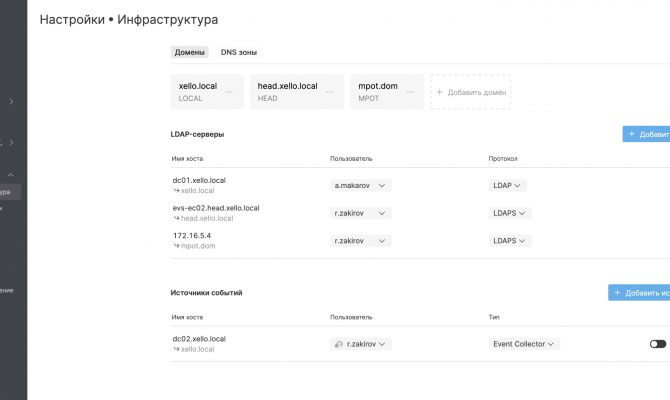Toggle the dc02.xello.local event source switch
This screenshot has height=400, width=670.
657,344
